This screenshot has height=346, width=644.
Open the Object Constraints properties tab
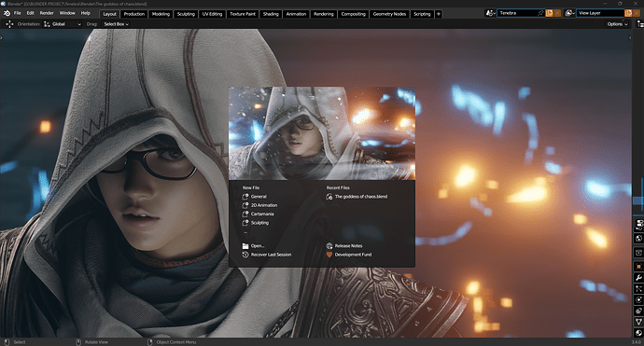pyautogui.click(x=639, y=311)
